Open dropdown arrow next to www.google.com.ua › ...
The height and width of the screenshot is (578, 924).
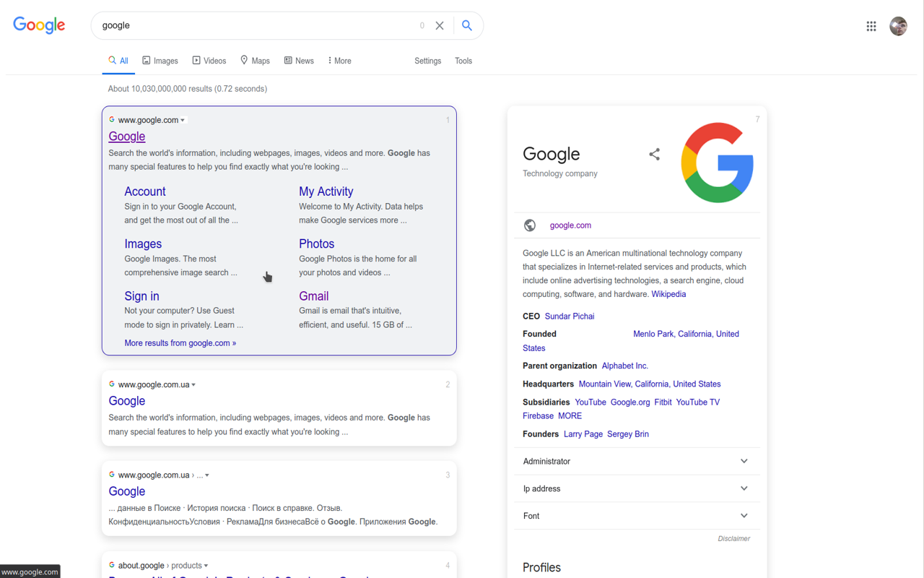(207, 475)
